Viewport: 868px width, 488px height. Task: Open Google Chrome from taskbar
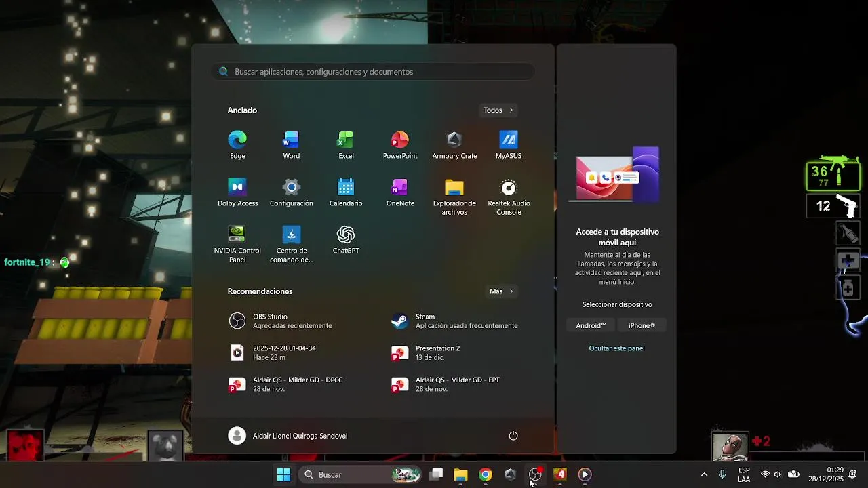click(x=486, y=474)
